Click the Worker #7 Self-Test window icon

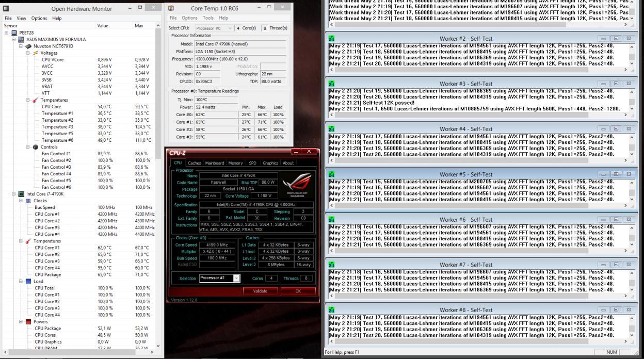(x=331, y=265)
